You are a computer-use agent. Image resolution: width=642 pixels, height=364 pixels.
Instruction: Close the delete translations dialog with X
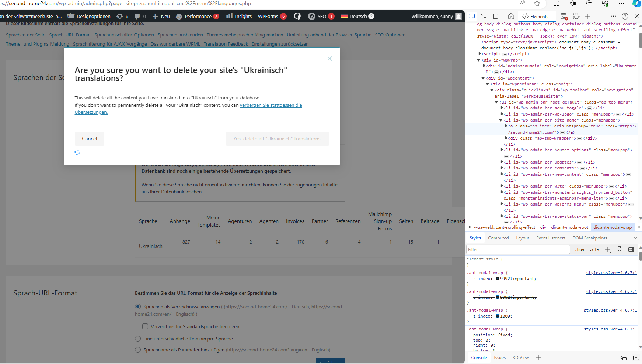tap(330, 59)
